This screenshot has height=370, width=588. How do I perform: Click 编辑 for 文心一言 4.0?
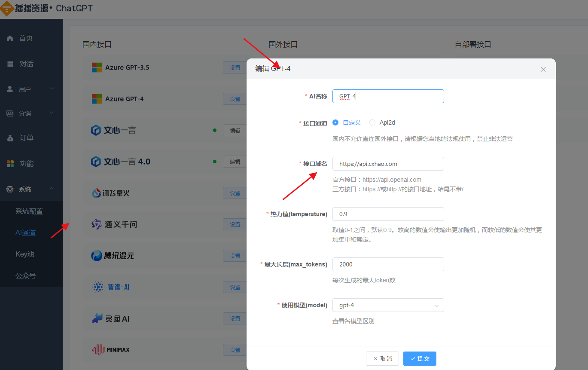click(235, 162)
